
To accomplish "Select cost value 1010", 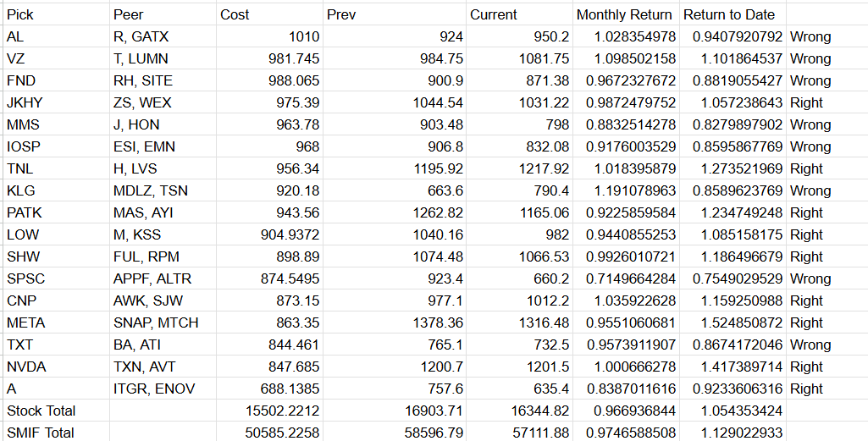I will 269,36.
